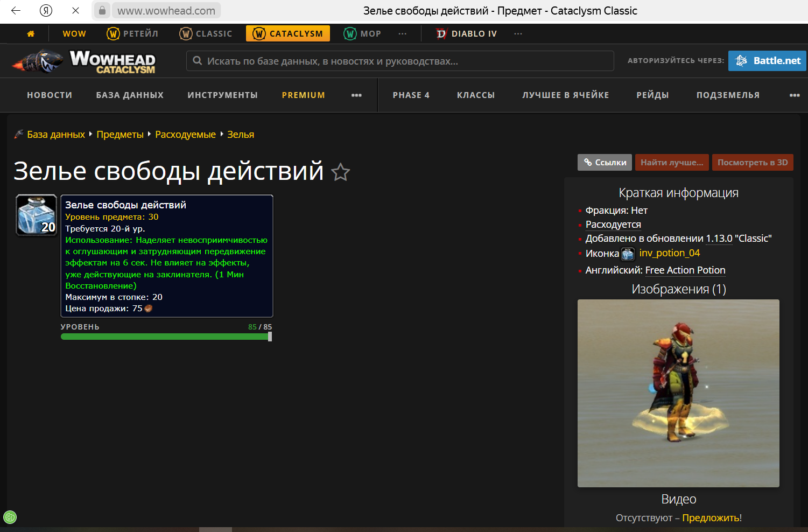This screenshot has height=532, width=808.
Task: Expand the ellipsis menu after Подземелья
Action: point(794,95)
